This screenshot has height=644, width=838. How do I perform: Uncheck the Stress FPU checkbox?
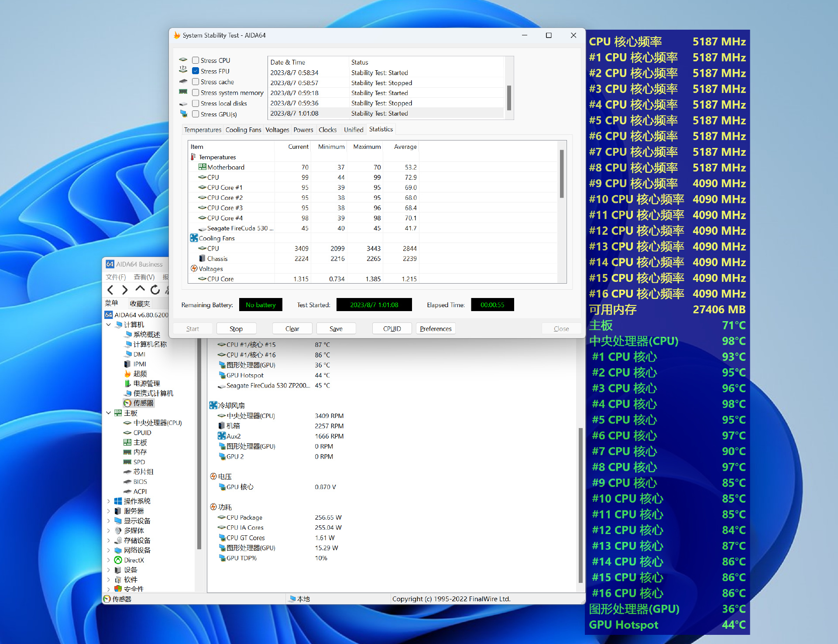pos(196,71)
